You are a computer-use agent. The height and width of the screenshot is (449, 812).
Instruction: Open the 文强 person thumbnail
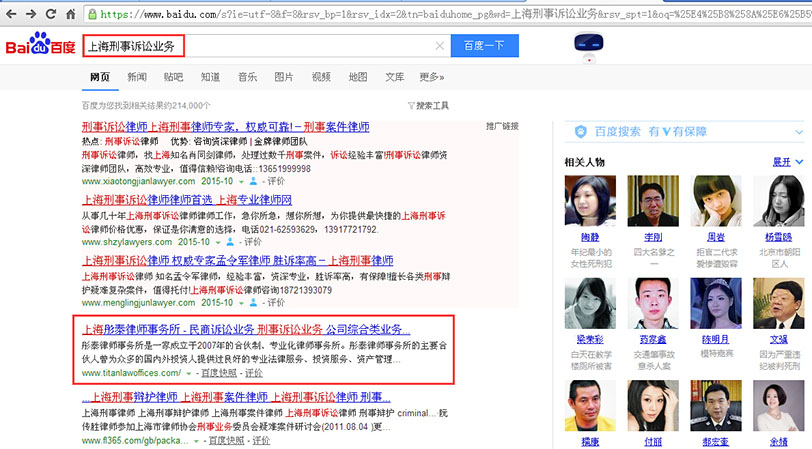point(779,303)
